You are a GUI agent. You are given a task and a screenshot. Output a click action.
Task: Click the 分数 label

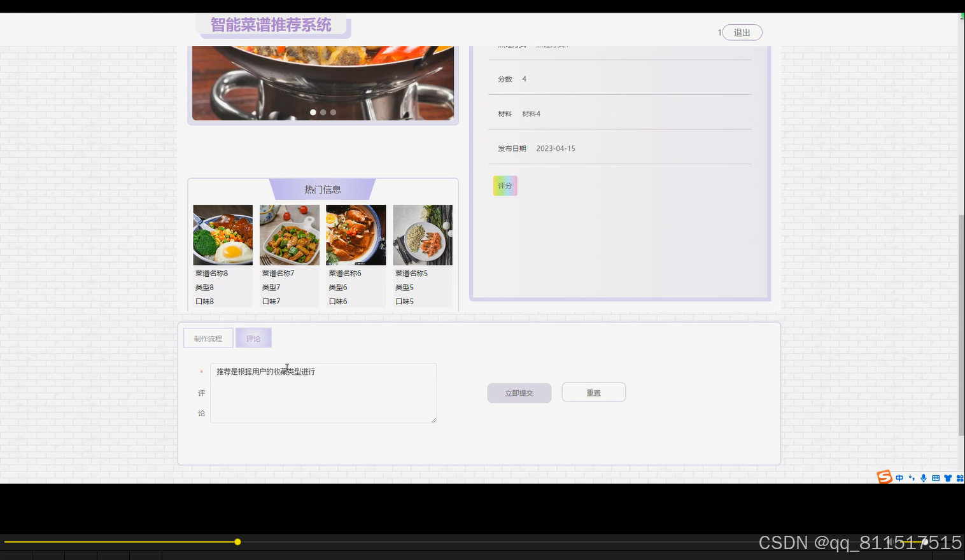pos(505,79)
